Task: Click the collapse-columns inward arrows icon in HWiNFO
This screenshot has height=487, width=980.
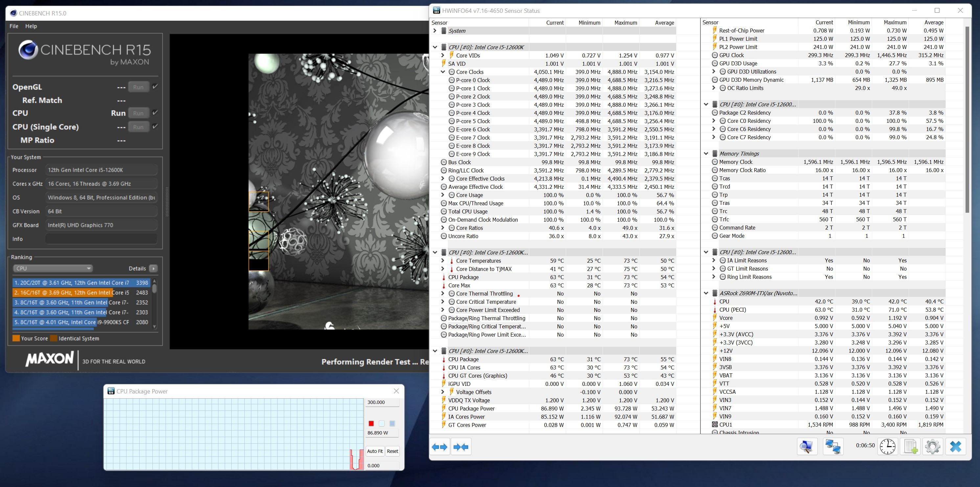Action: [x=461, y=447]
